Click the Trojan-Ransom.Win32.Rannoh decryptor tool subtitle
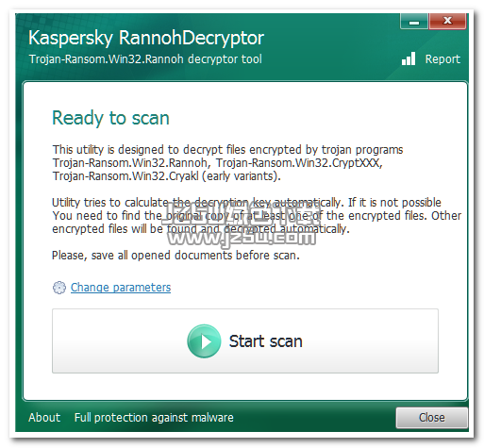Viewport: 484px width, 448px height. (145, 59)
